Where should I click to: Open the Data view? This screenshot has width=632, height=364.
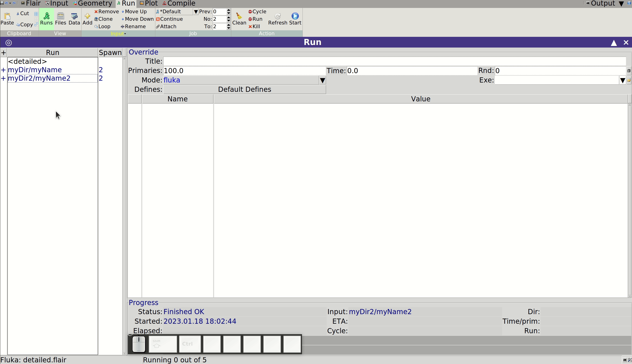click(x=74, y=16)
